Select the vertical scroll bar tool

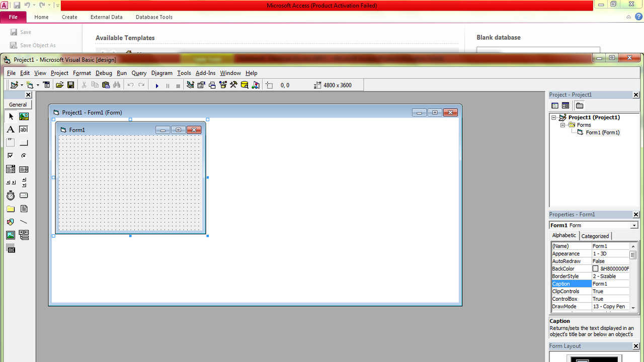24,183
